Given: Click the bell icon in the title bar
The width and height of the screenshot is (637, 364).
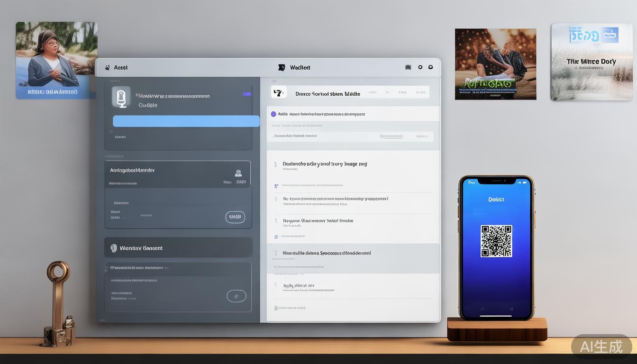Looking at the screenshot, I should [x=430, y=67].
